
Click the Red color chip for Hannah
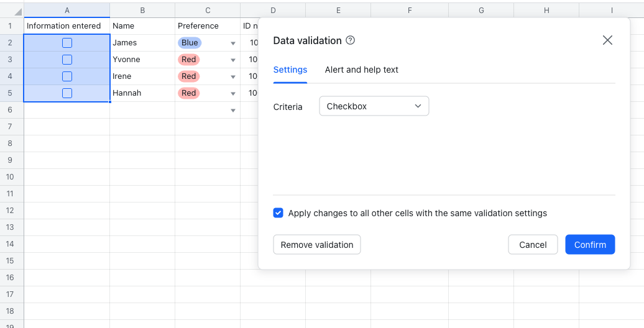(x=189, y=93)
